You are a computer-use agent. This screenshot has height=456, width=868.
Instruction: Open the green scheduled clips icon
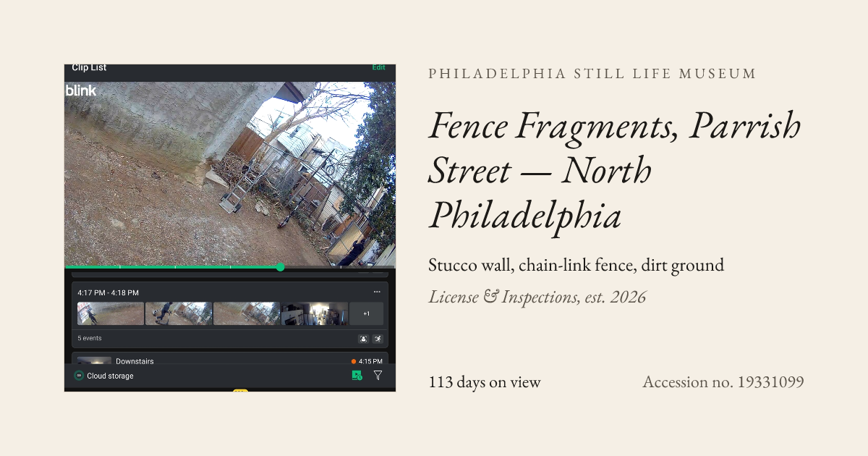(x=357, y=376)
